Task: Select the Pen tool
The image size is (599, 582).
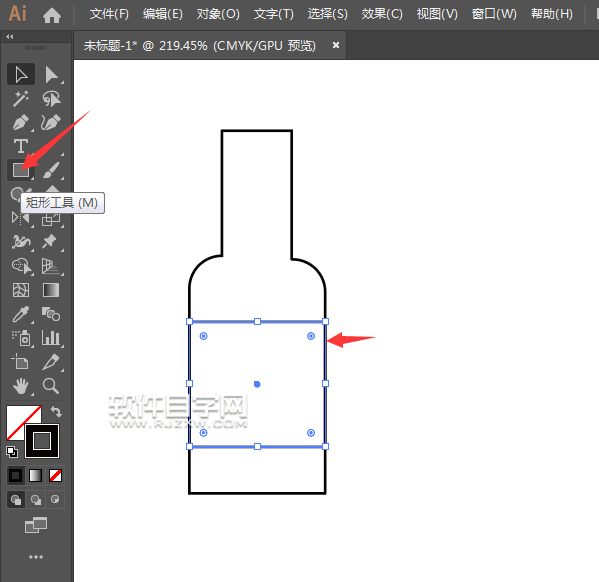Action: [x=21, y=123]
